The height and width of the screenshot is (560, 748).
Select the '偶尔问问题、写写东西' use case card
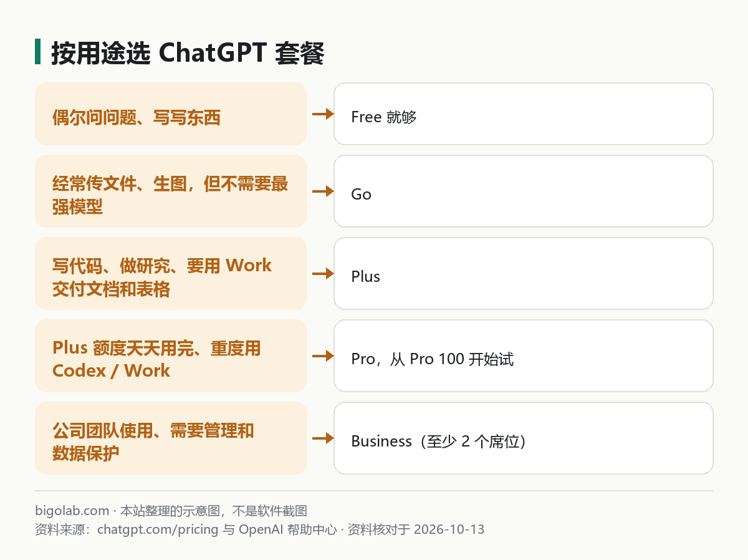click(171, 113)
